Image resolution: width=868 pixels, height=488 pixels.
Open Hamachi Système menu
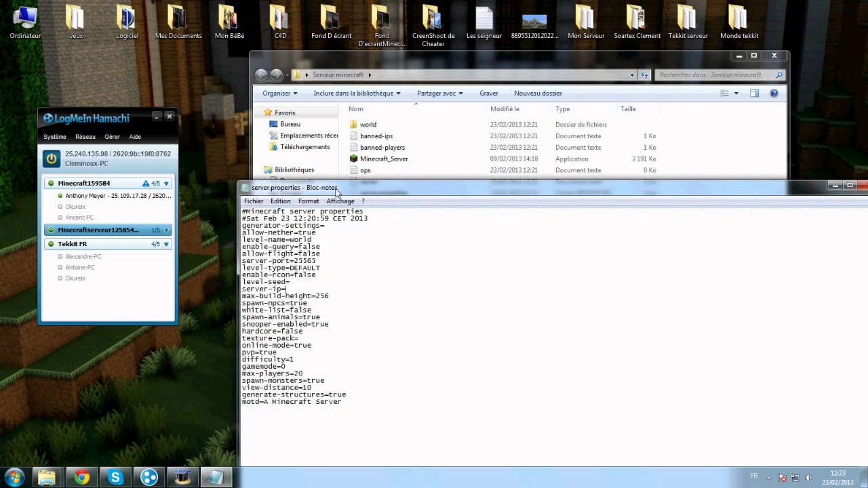[55, 137]
